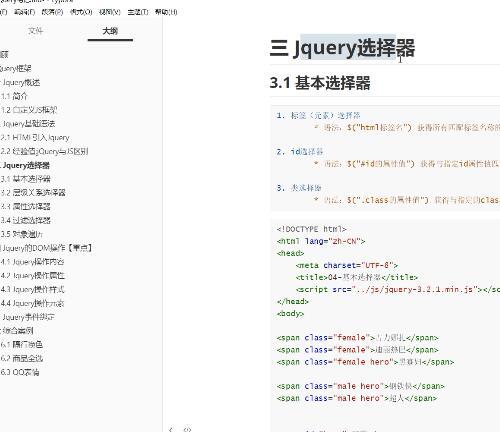Jump to outline item 综合案例
500x432 pixels.
(x=18, y=330)
